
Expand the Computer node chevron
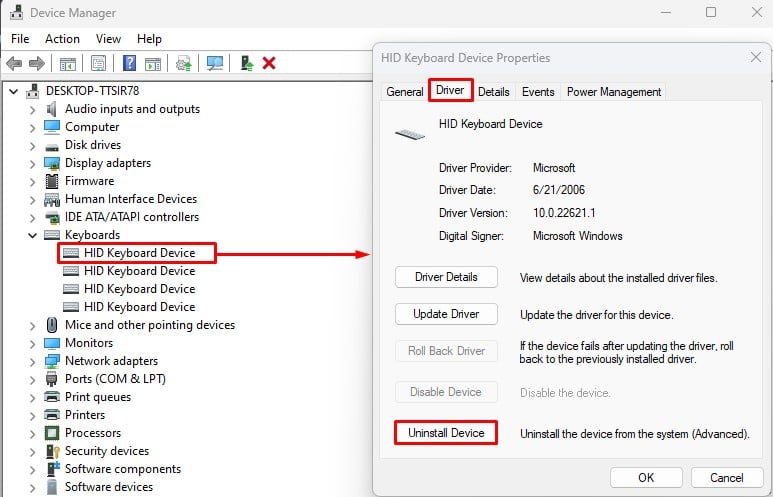(x=33, y=128)
